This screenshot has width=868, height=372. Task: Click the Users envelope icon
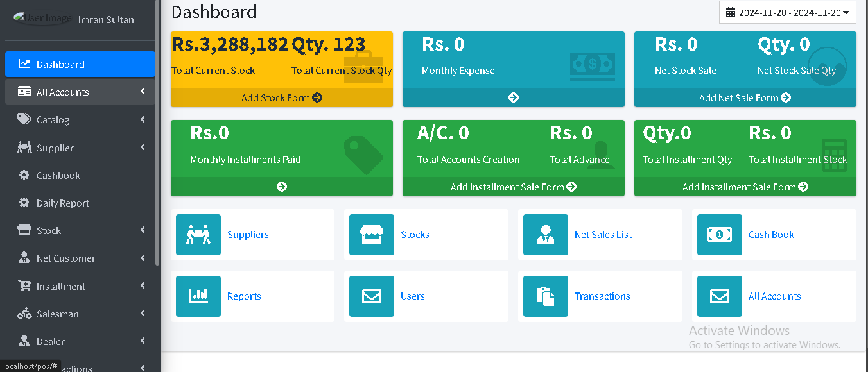click(371, 296)
